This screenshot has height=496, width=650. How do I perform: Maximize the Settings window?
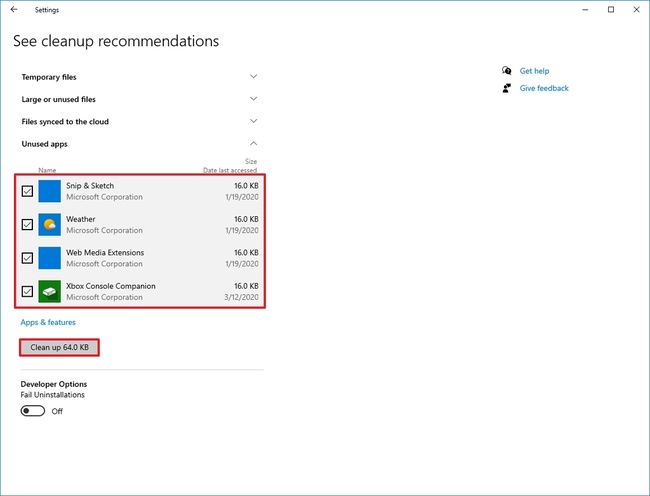click(x=611, y=10)
